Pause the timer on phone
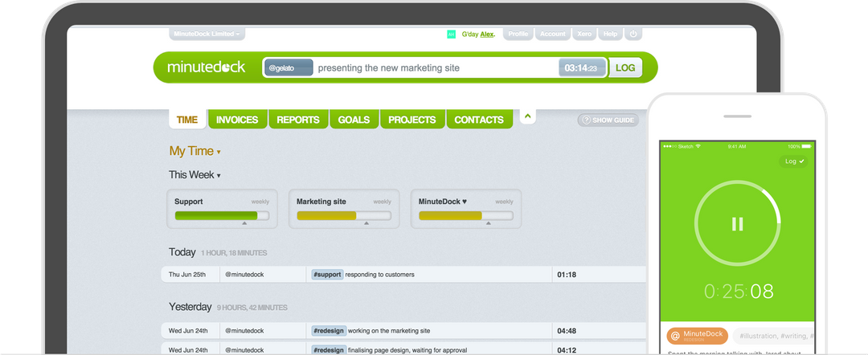 pyautogui.click(x=737, y=224)
